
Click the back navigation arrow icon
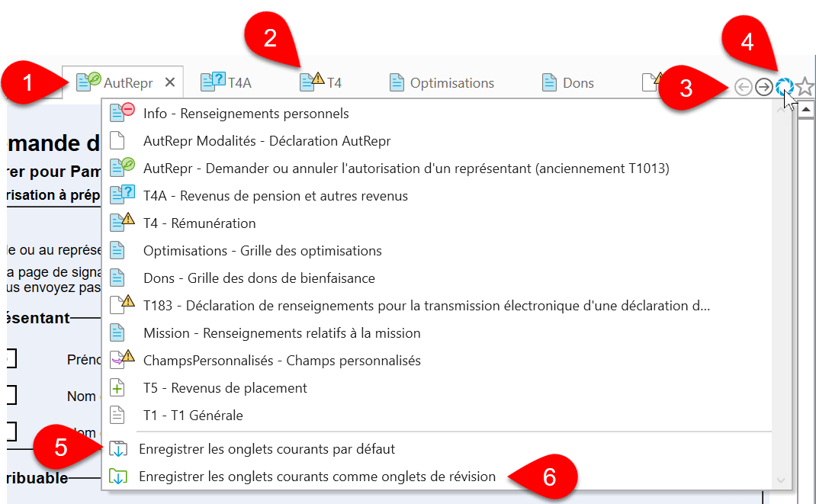click(x=744, y=88)
